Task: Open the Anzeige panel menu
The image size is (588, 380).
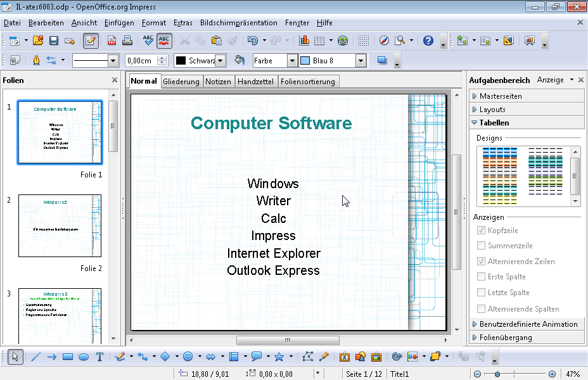Action: click(x=555, y=80)
